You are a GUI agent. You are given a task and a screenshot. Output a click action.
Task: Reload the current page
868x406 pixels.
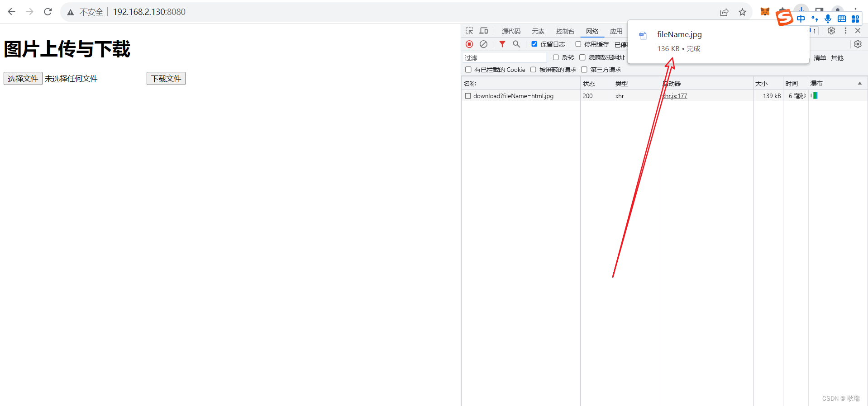[x=48, y=12]
